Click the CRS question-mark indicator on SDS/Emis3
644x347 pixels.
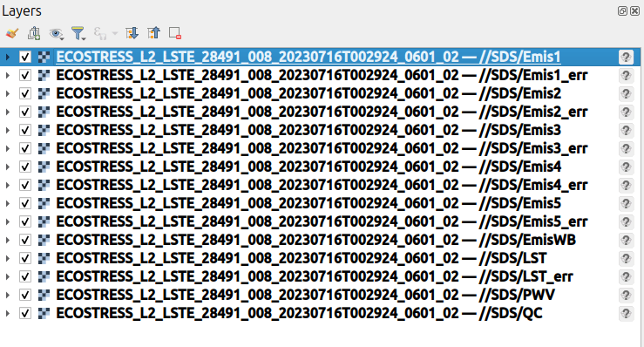[x=626, y=130]
